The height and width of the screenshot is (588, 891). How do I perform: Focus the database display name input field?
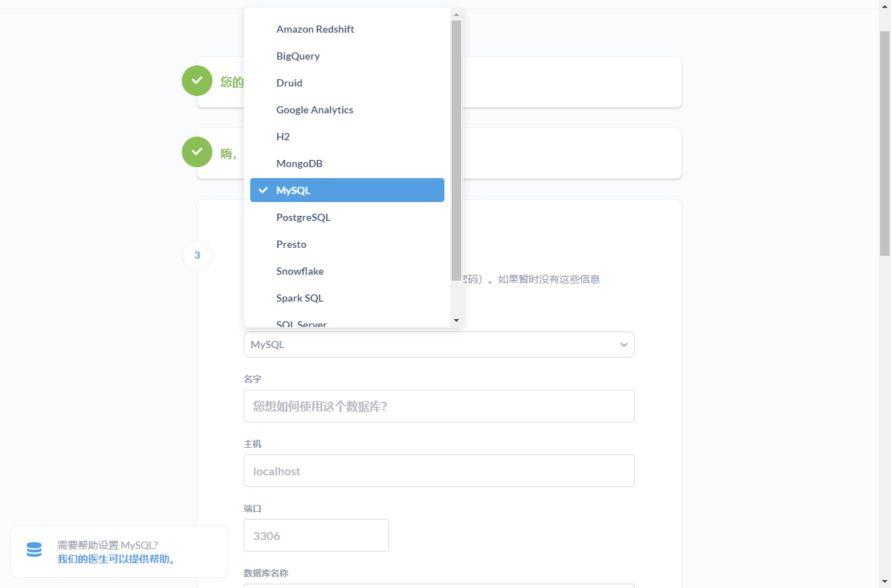pyautogui.click(x=439, y=406)
